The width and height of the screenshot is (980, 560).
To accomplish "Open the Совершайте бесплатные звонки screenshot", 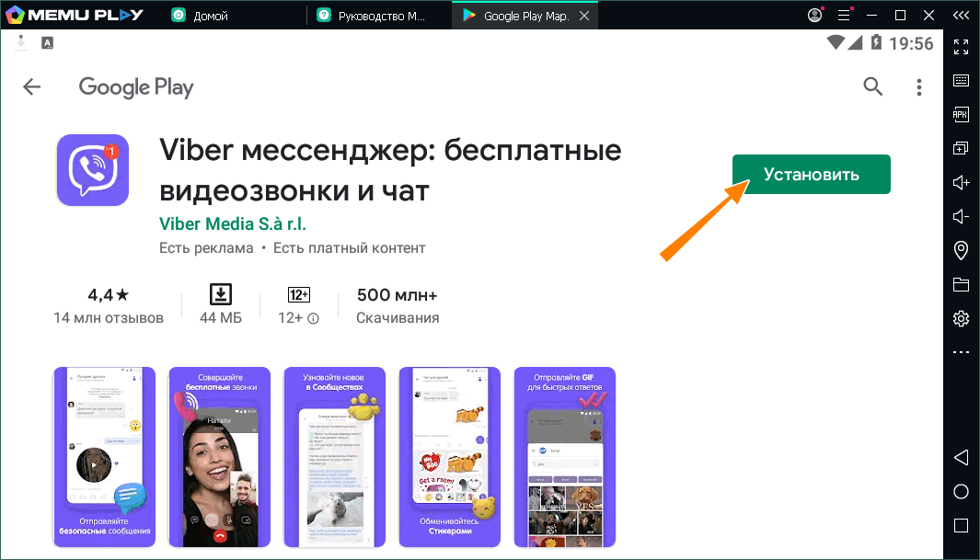I will click(219, 457).
